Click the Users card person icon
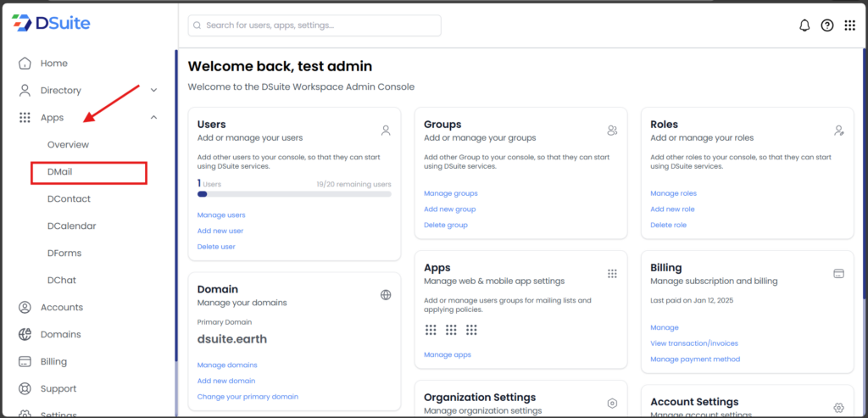The image size is (868, 418). pyautogui.click(x=386, y=131)
